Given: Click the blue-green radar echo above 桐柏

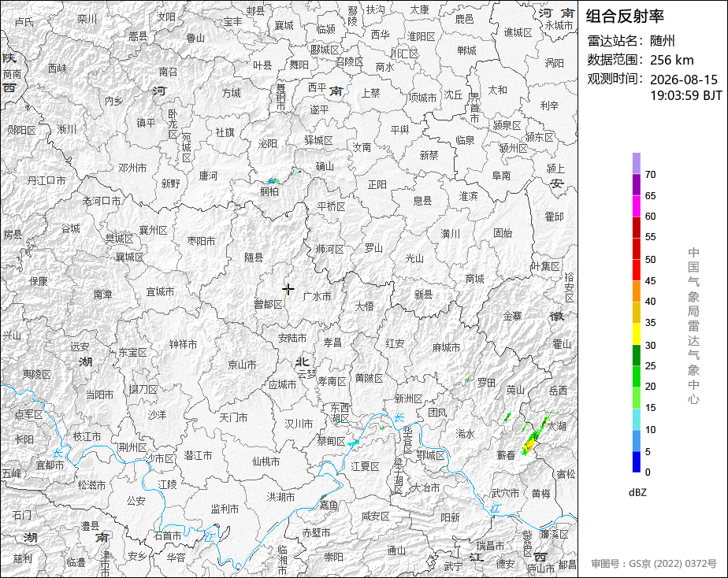Looking at the screenshot, I should coord(273,180).
